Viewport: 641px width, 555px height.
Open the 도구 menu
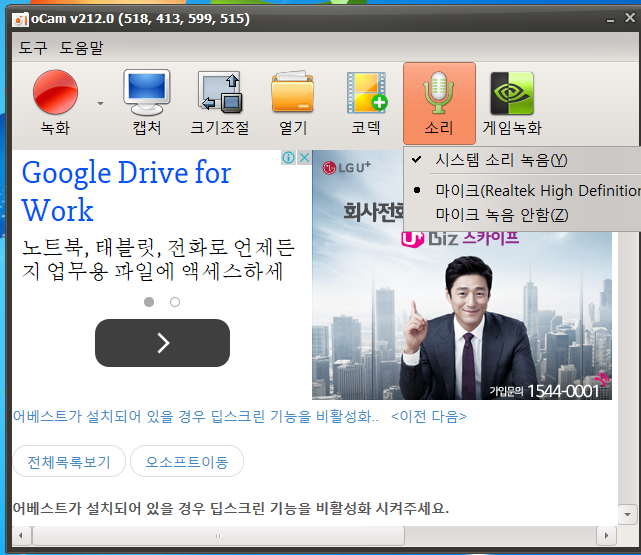[33, 48]
